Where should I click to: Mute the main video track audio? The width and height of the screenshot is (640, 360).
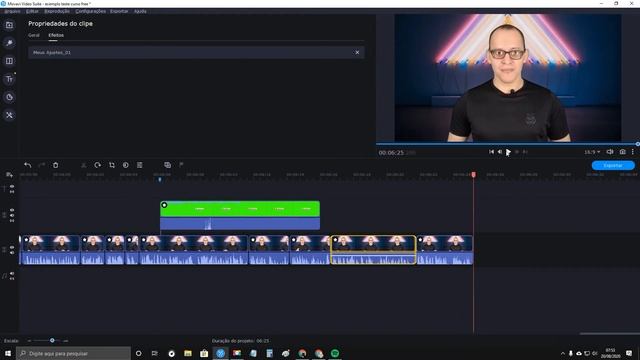click(x=12, y=253)
